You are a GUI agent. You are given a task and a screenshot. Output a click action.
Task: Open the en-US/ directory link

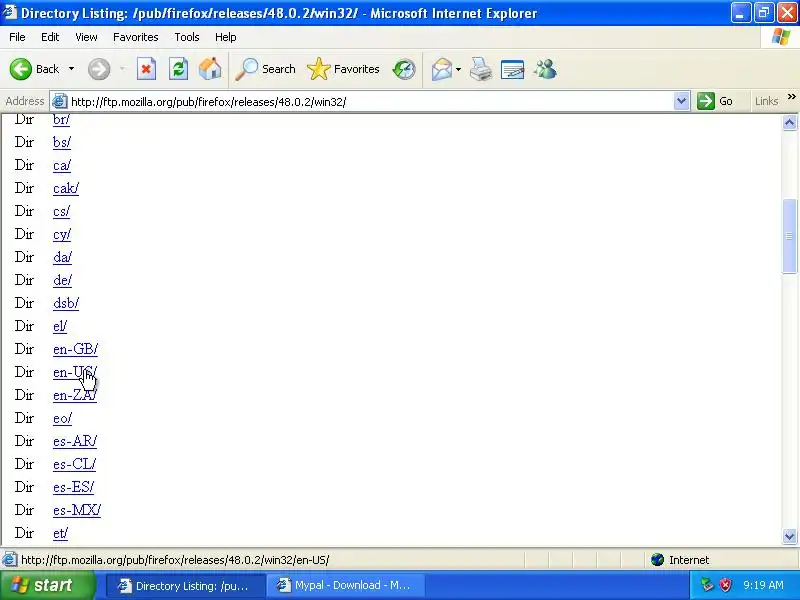tap(75, 372)
